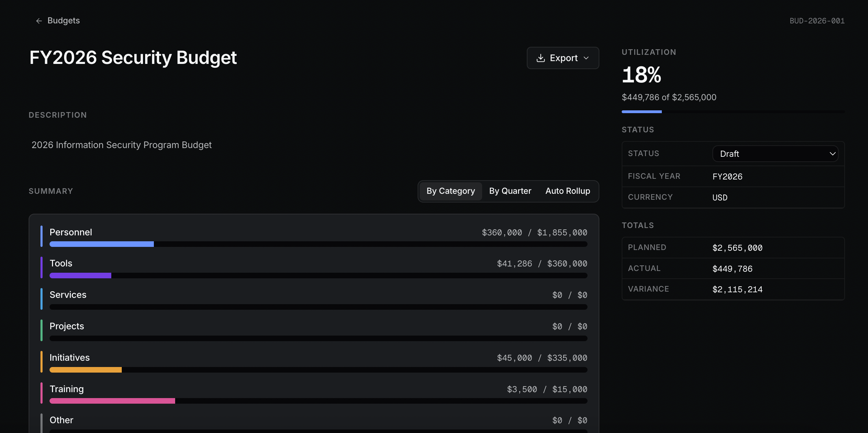Click the TOTALS section heading
Screen dimensions: 868x433
pyautogui.click(x=638, y=225)
